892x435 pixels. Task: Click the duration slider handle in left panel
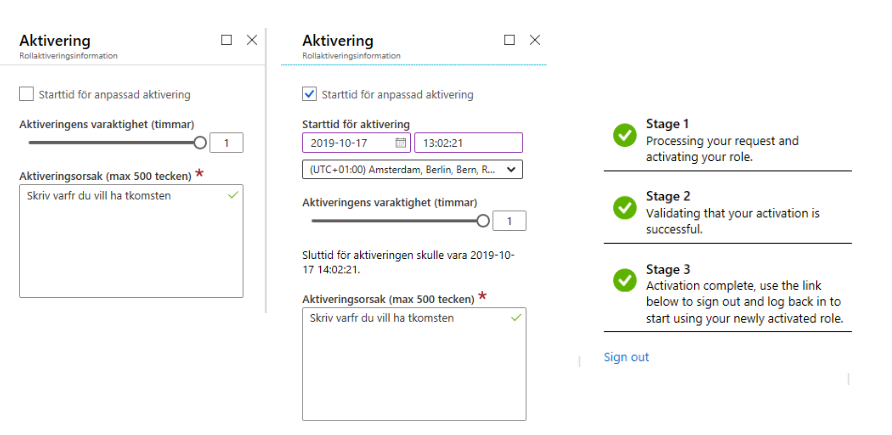(200, 143)
